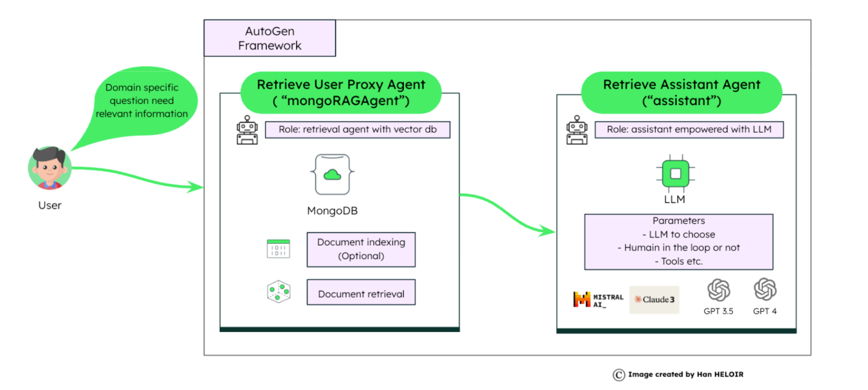868x390 pixels.
Task: Pick the GPT 4 icon
Action: [x=765, y=289]
